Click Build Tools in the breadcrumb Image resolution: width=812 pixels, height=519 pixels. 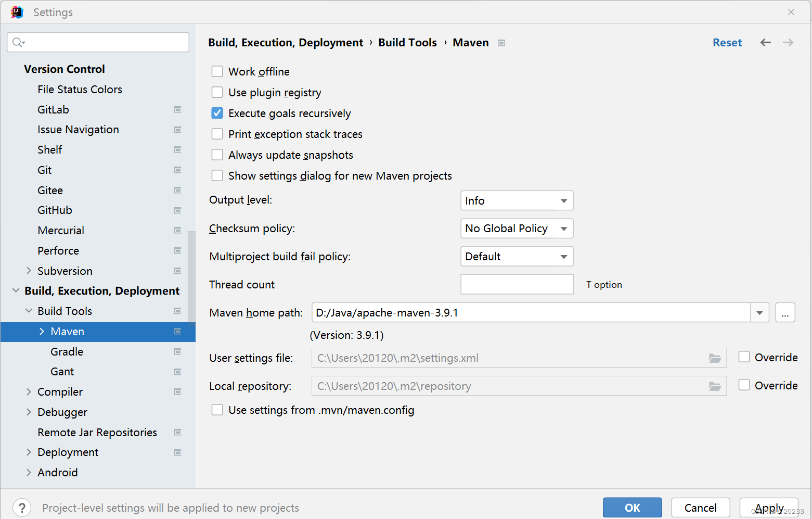(407, 43)
